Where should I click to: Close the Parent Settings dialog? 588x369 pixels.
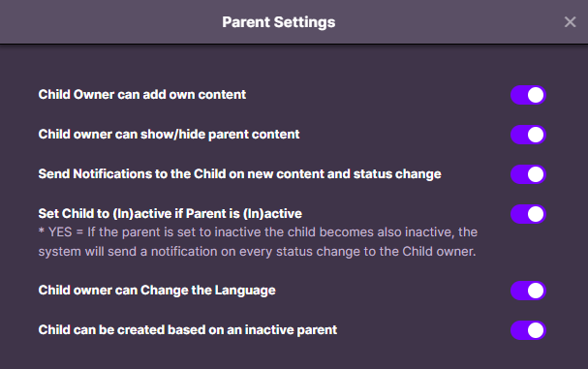coord(570,22)
